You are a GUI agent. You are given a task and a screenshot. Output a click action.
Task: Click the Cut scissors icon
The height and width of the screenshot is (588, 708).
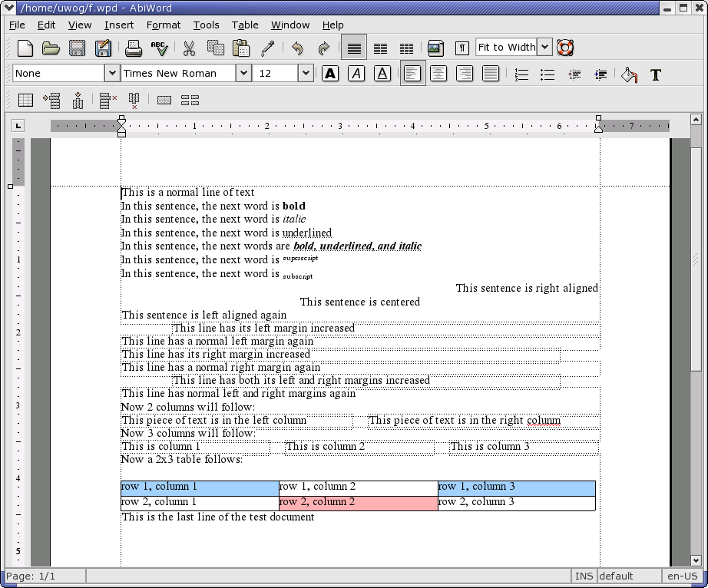click(189, 48)
